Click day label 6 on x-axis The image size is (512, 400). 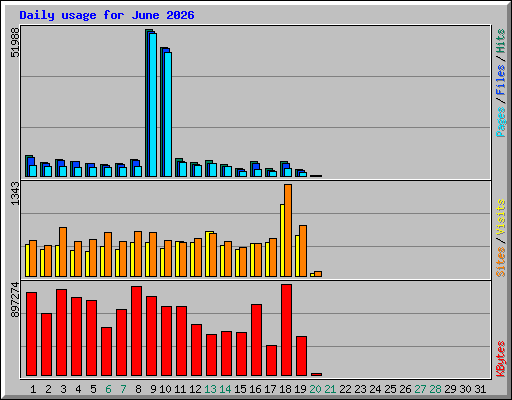[x=108, y=389]
